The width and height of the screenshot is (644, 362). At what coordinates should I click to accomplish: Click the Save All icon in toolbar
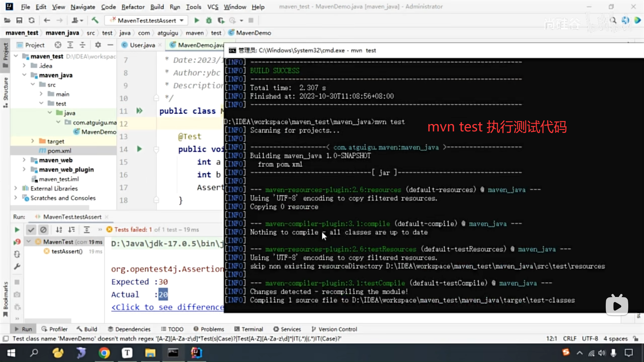[x=19, y=20]
